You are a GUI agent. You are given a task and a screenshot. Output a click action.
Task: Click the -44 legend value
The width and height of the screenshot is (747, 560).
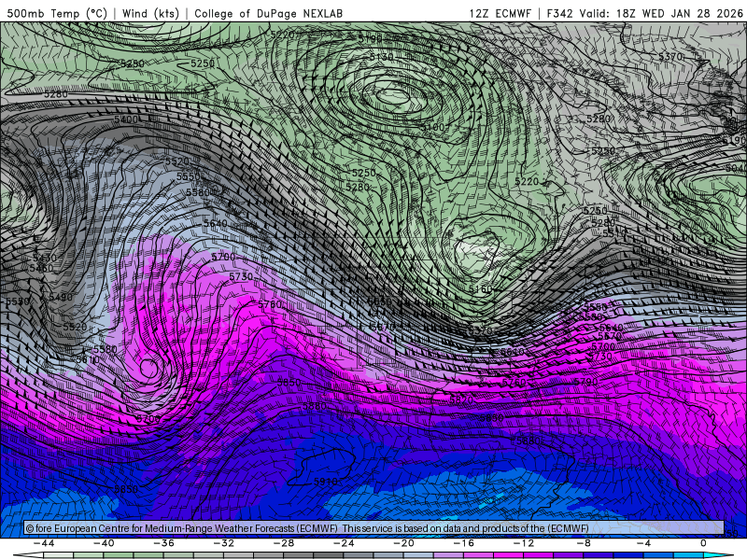(x=44, y=543)
